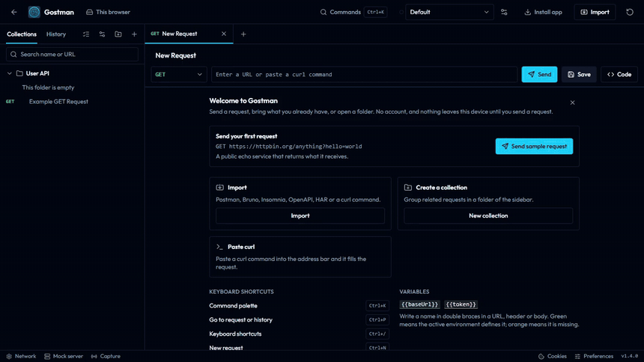Image resolution: width=644 pixels, height=362 pixels.
Task: Open the This browser storage indicator
Action: tap(108, 12)
